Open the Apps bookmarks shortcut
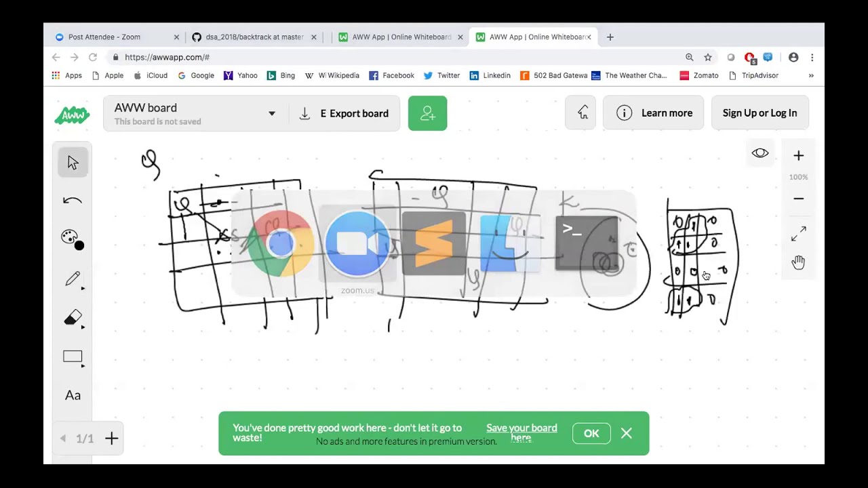The width and height of the screenshot is (868, 488). coord(66,76)
